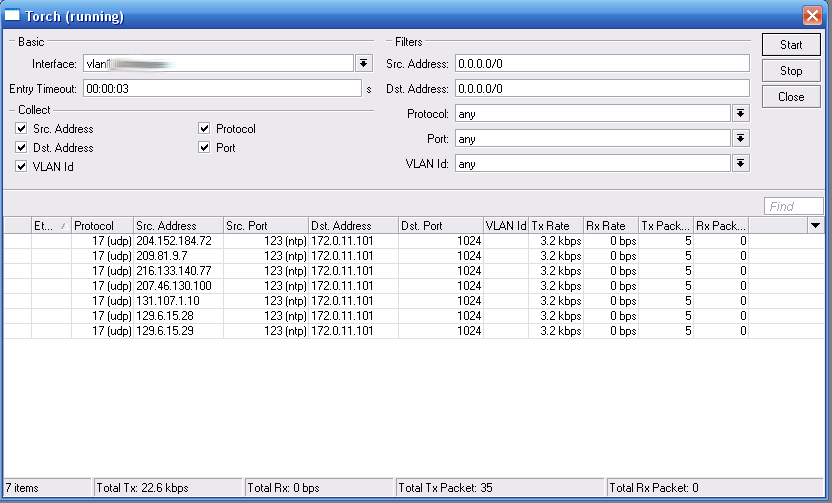
Task: Sort by the Tx Rate column header
Action: pyautogui.click(x=556, y=226)
